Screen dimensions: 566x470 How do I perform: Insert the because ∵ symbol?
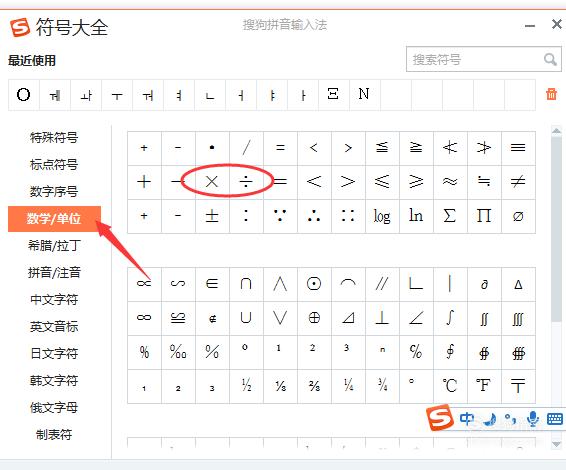pyautogui.click(x=280, y=216)
